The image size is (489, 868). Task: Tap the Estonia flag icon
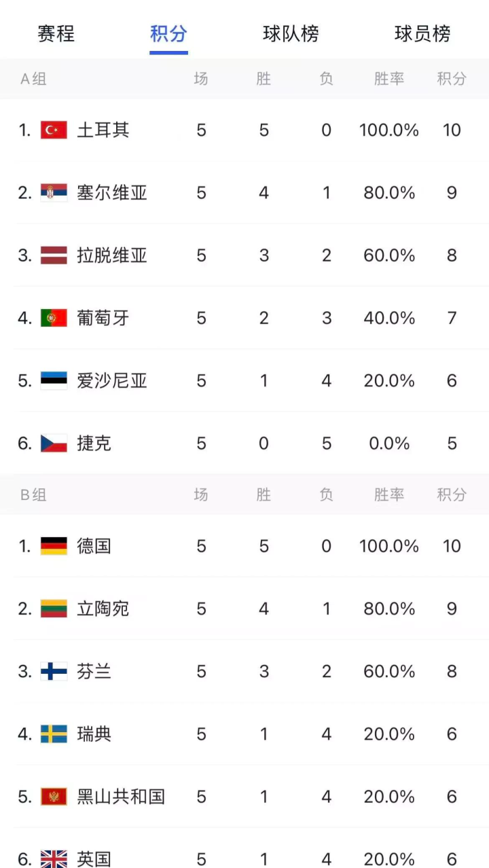point(54,380)
